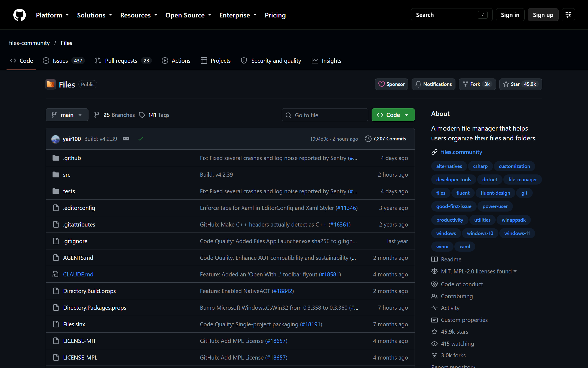Expand the Solutions navigation menu
The width and height of the screenshot is (588, 368).
94,15
